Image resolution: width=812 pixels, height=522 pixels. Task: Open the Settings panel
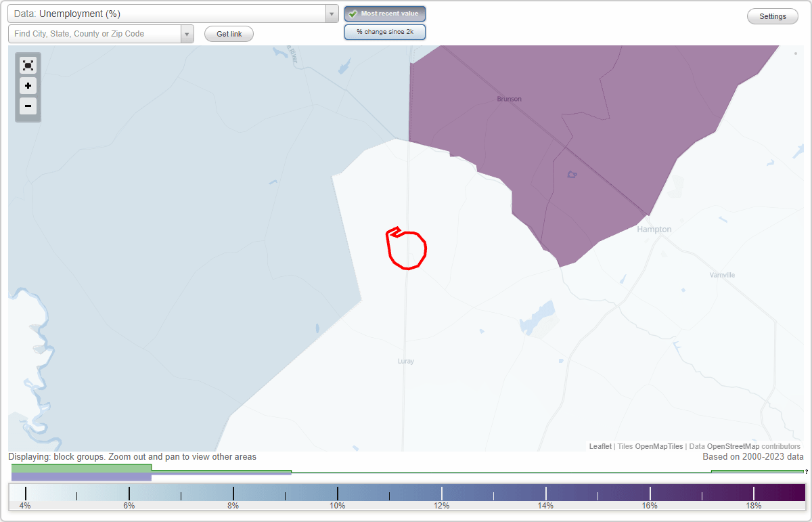[x=772, y=16]
